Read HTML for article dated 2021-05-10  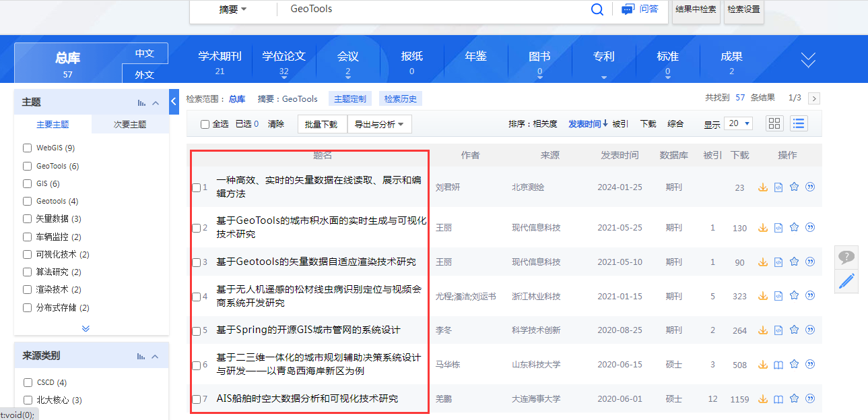pos(778,262)
